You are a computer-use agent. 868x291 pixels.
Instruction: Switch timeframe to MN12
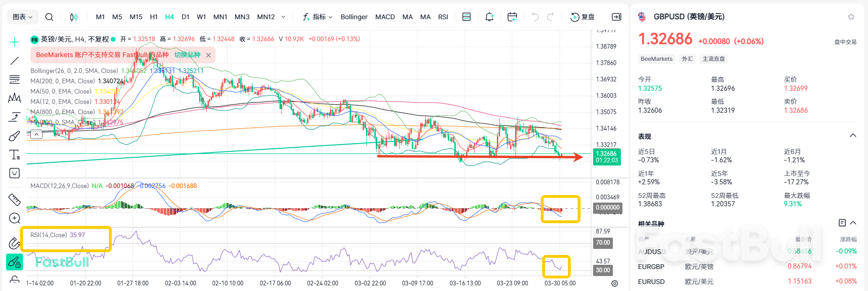click(266, 17)
